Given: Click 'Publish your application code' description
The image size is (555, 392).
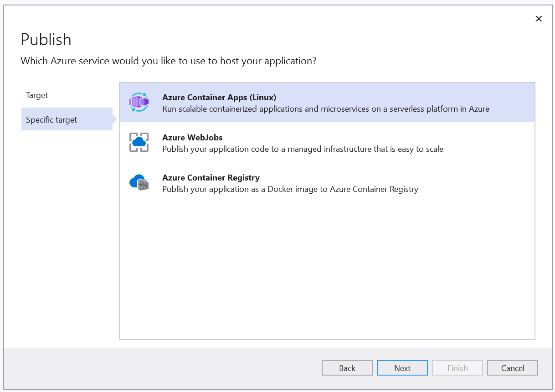Looking at the screenshot, I should point(303,149).
